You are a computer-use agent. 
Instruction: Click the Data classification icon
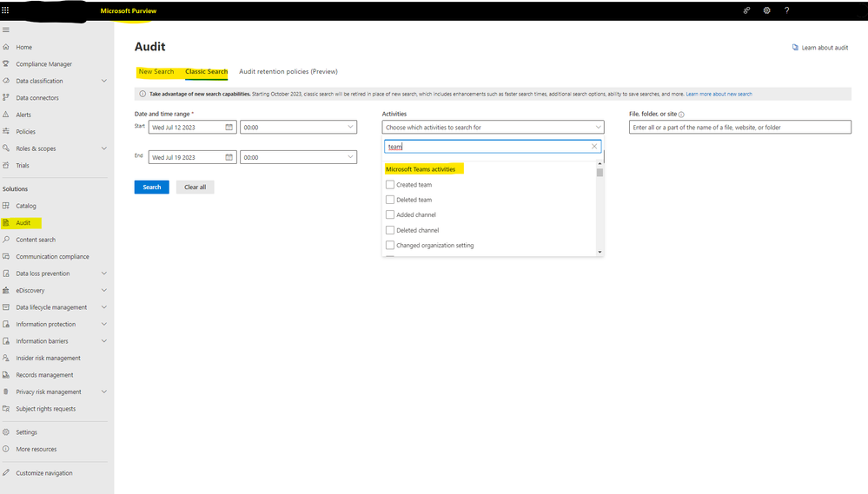point(6,81)
